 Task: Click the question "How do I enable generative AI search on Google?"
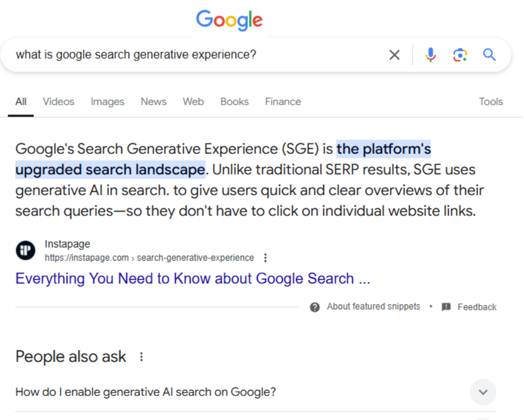pyautogui.click(x=146, y=392)
